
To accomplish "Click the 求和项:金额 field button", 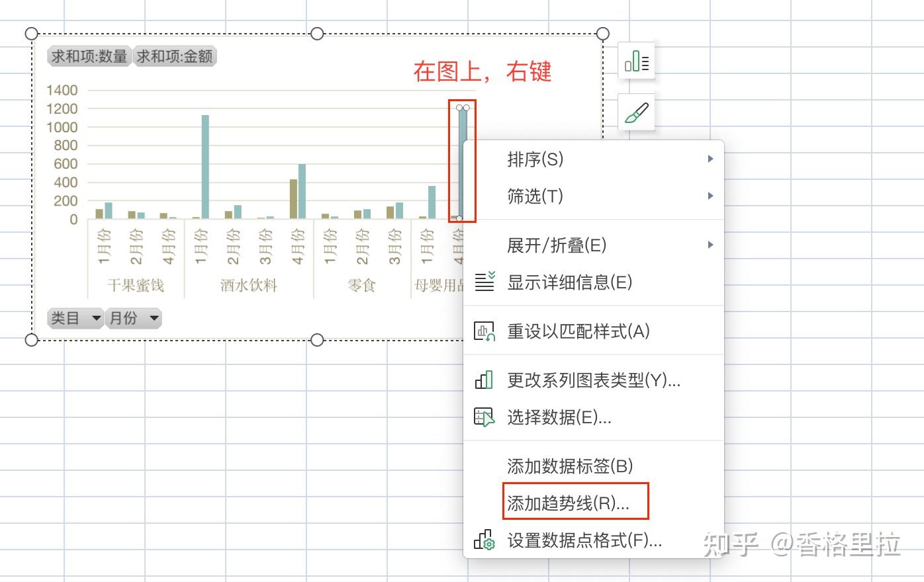I will [x=175, y=57].
